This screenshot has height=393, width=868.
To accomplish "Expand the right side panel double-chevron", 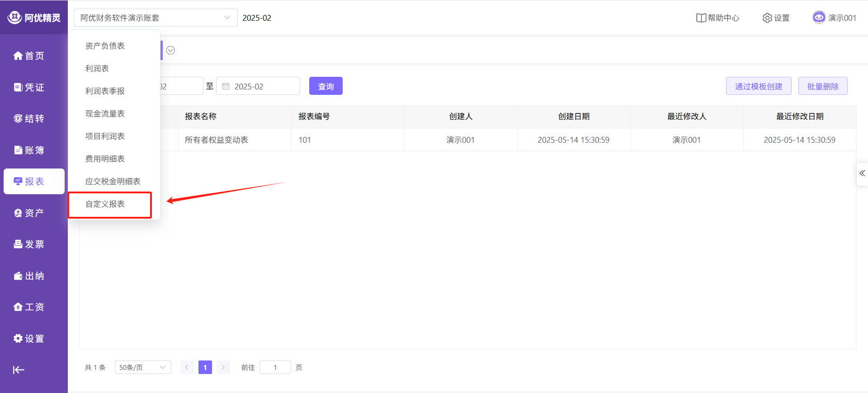I will click(x=862, y=173).
